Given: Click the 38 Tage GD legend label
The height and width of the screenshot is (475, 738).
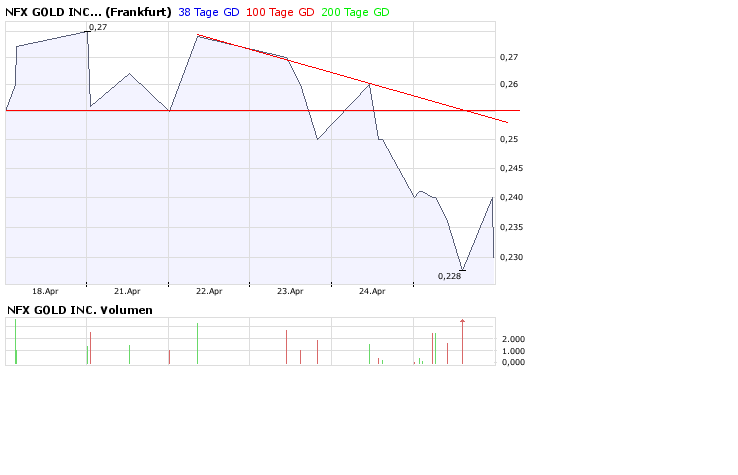Looking at the screenshot, I should click(209, 12).
